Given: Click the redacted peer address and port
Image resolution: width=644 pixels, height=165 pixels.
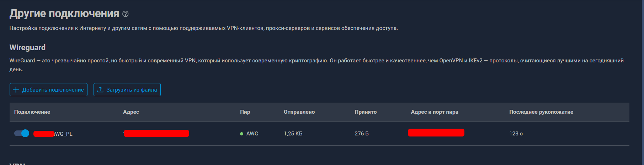Looking at the screenshot, I should point(436,133).
